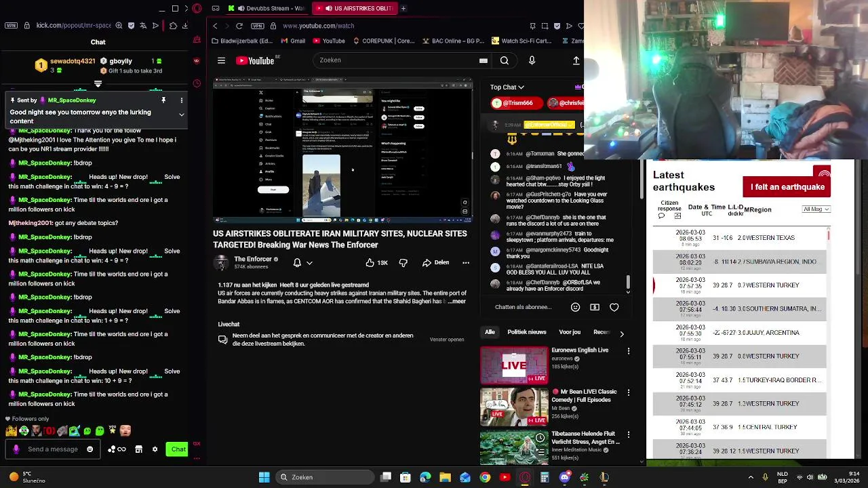The width and height of the screenshot is (868, 488).
Task: Click the purple microphone in Kick chat box
Action: 16,449
